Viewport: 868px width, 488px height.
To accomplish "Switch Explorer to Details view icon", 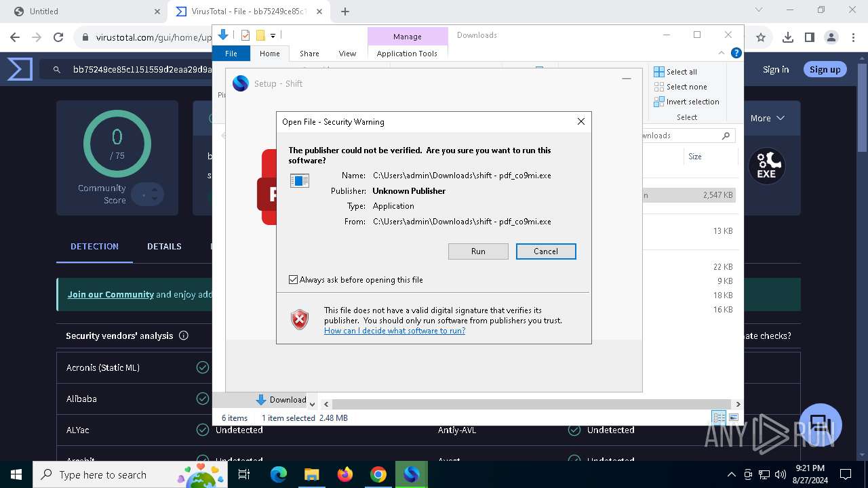I will click(719, 418).
